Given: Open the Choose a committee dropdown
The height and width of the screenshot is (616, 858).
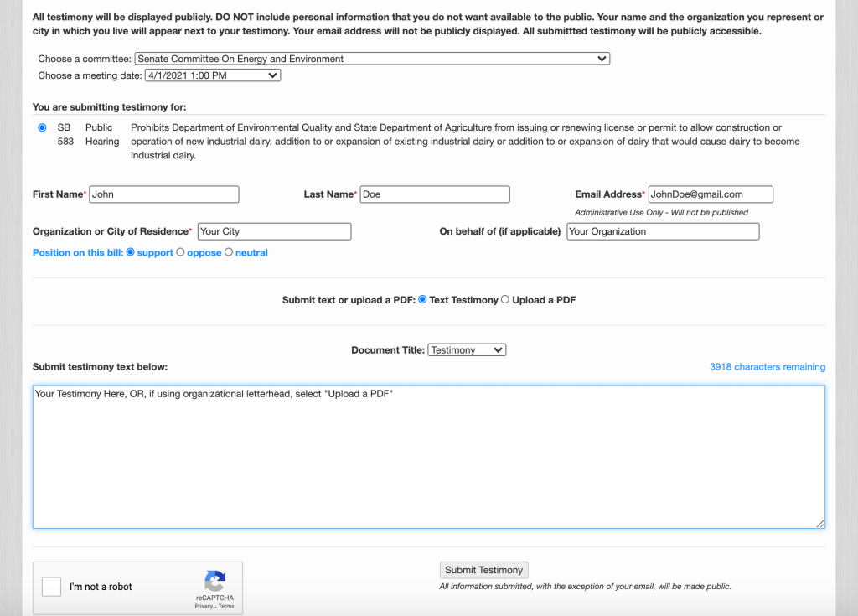Looking at the screenshot, I should coord(372,59).
